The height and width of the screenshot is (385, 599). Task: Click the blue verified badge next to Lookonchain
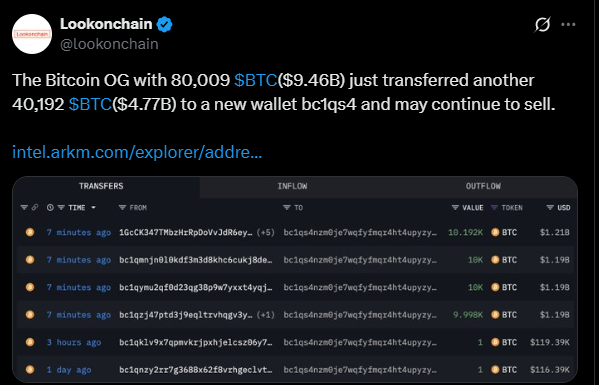point(164,24)
